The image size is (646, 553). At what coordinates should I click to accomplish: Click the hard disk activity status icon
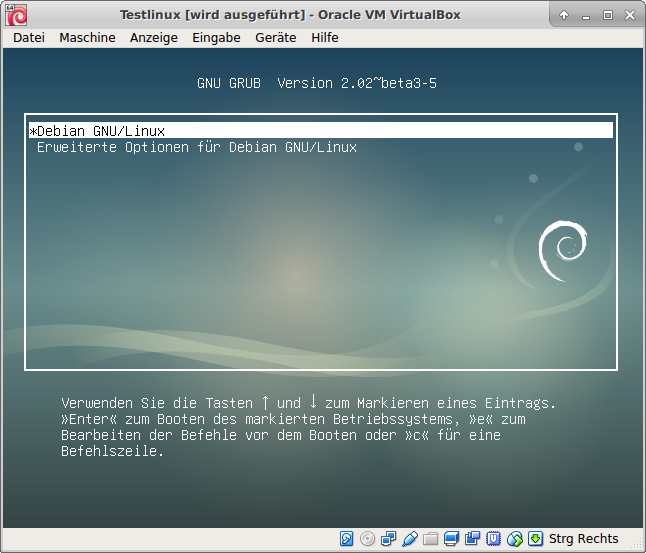coord(346,539)
